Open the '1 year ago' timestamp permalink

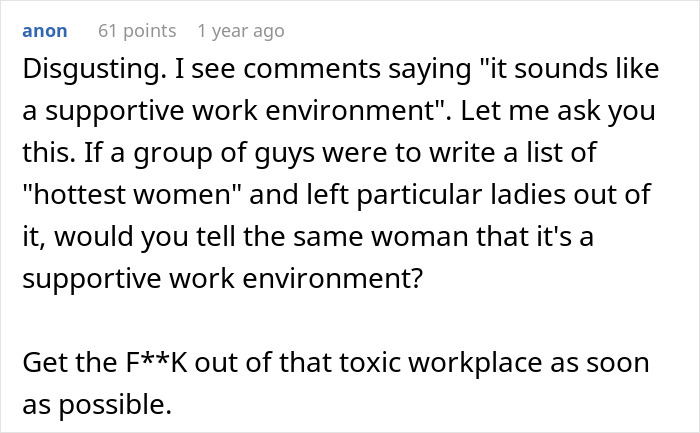(x=241, y=31)
